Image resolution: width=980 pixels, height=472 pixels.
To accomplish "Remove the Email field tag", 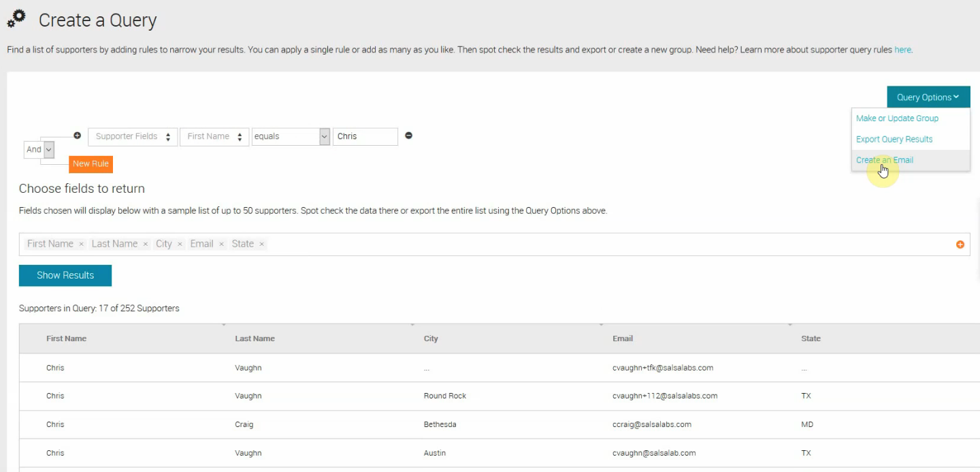I will click(x=221, y=244).
